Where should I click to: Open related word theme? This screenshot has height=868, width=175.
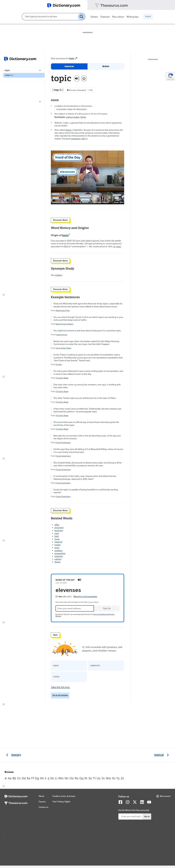pyautogui.click(x=57, y=562)
